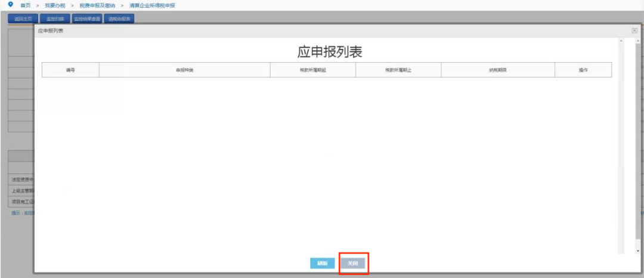Viewport: 644px width, 278px height.
Task: Click the 纳税期限 column header
Action: tap(497, 70)
